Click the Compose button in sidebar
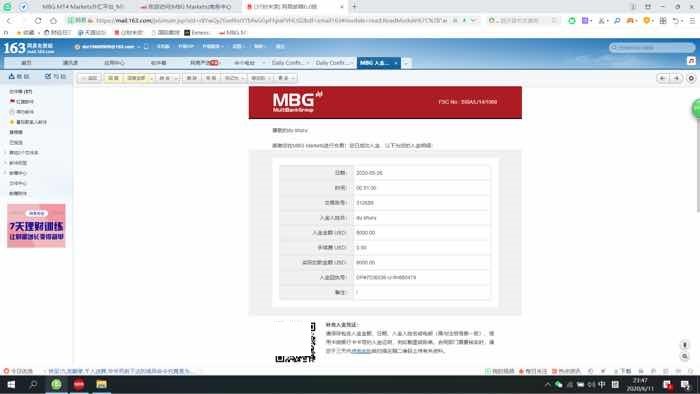The height and width of the screenshot is (394, 700). [55, 76]
